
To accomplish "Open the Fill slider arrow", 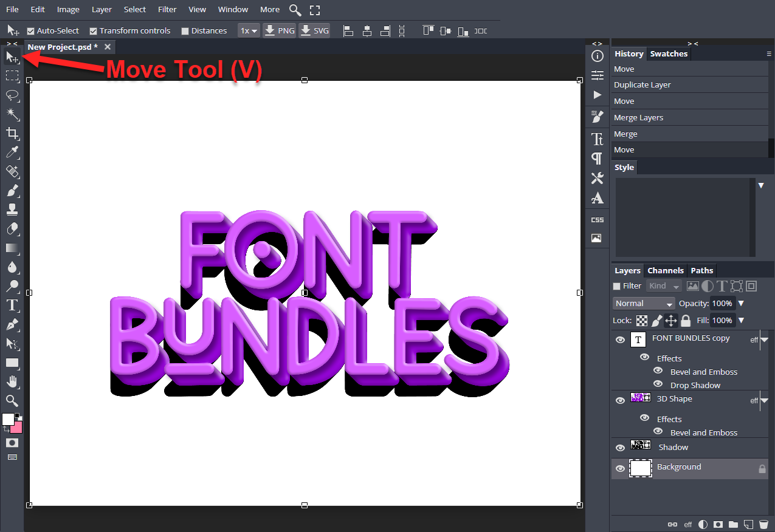I will point(741,320).
